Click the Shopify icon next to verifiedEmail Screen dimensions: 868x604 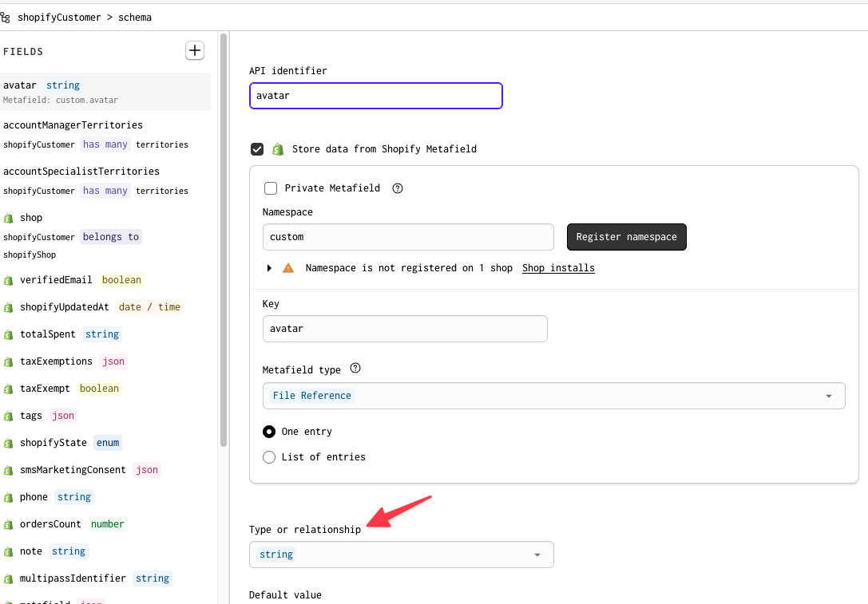[8, 281]
